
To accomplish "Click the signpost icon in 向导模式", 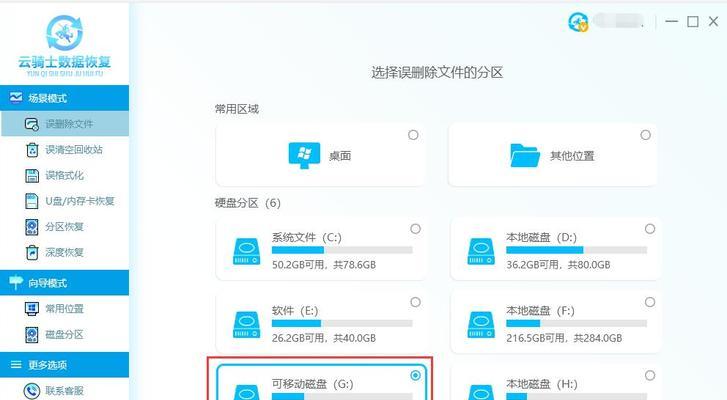I will [x=16, y=282].
